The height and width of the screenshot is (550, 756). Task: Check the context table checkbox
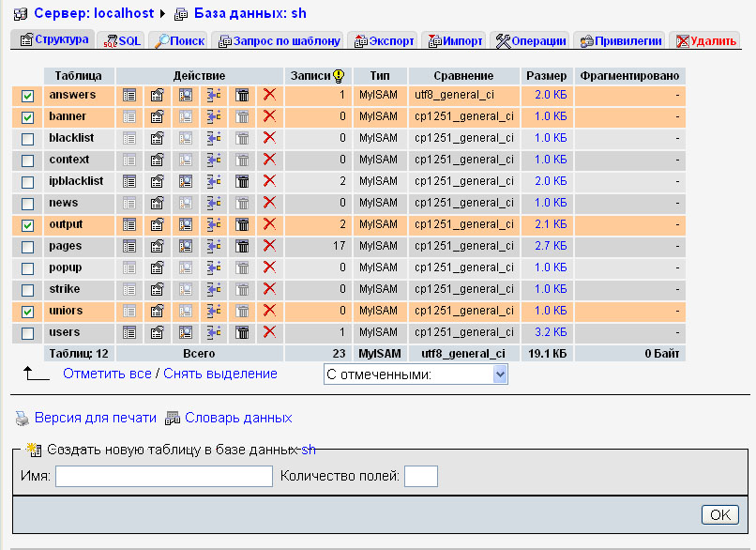tap(27, 160)
